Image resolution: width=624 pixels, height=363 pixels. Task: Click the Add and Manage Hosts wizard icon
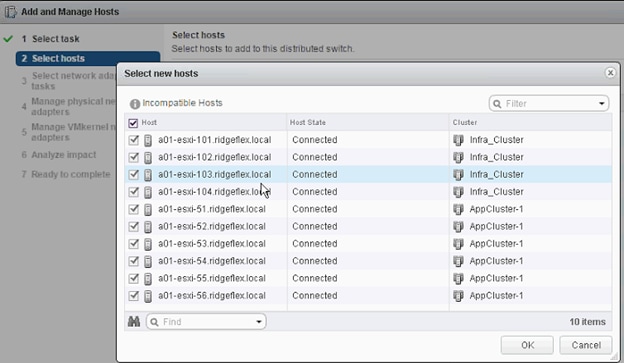(10, 12)
